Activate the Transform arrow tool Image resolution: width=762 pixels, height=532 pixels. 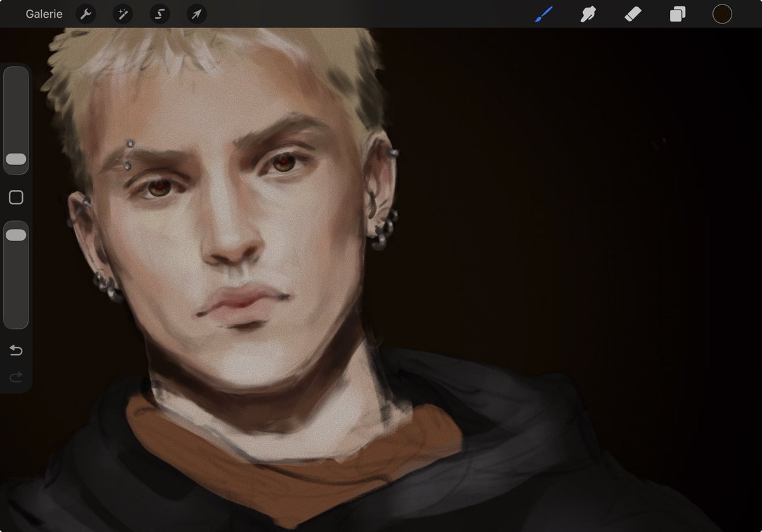[x=197, y=14]
